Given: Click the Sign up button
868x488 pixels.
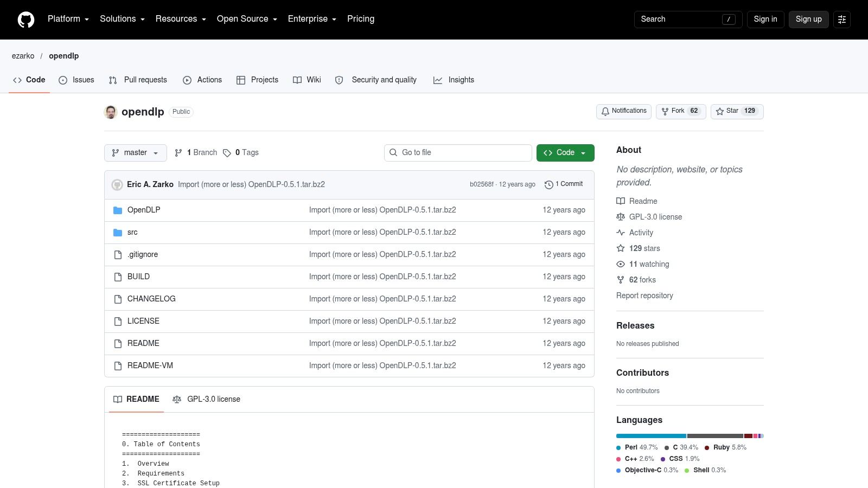Looking at the screenshot, I should tap(809, 20).
